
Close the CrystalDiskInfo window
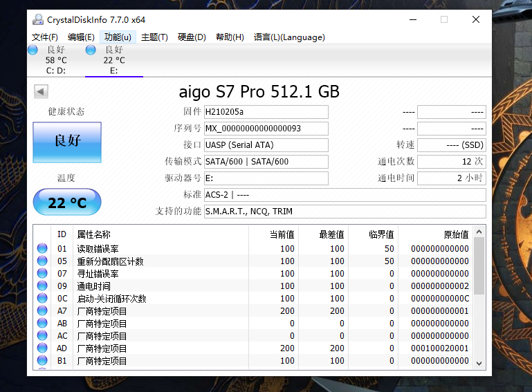point(476,19)
